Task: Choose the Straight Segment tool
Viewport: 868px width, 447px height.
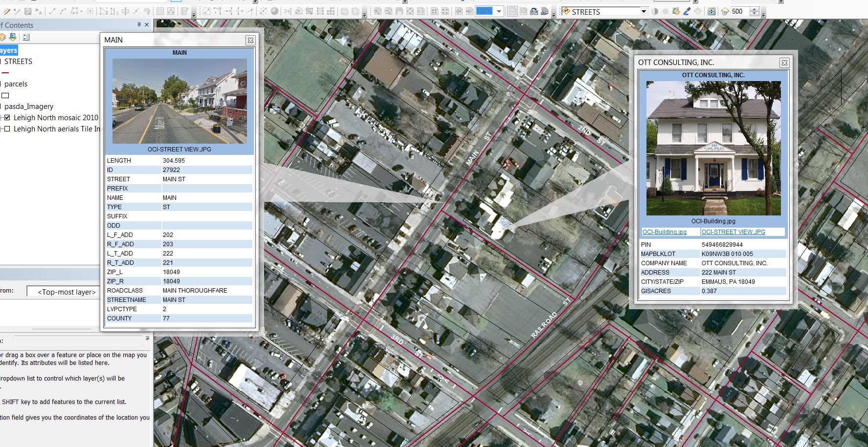Action: pyautogui.click(x=52, y=11)
